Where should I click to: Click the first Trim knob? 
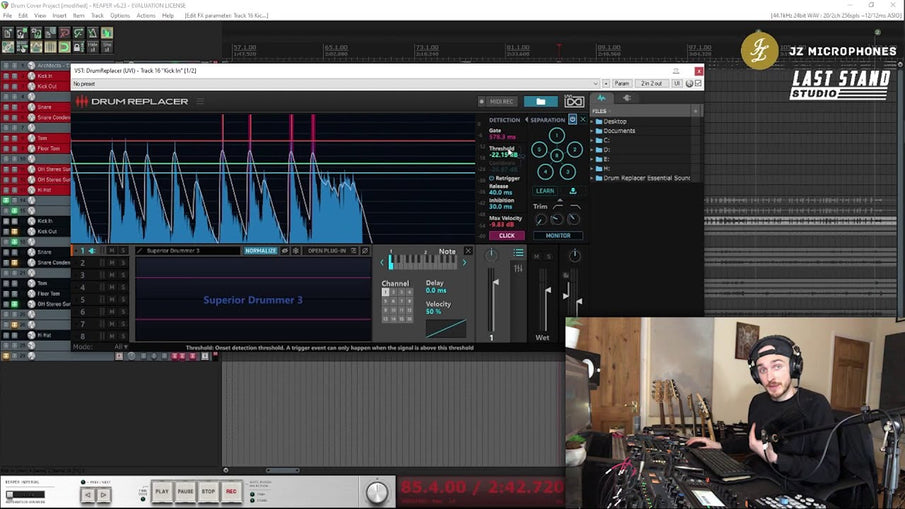coord(540,219)
